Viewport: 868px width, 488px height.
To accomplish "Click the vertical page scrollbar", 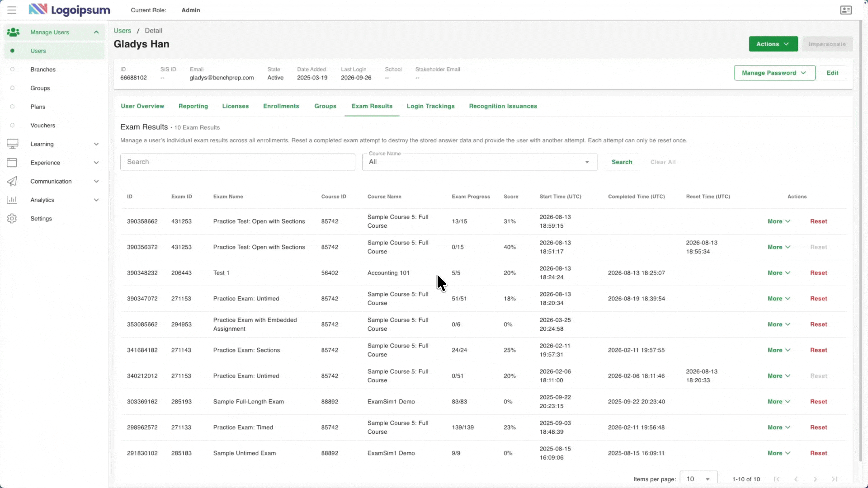I will 861,242.
